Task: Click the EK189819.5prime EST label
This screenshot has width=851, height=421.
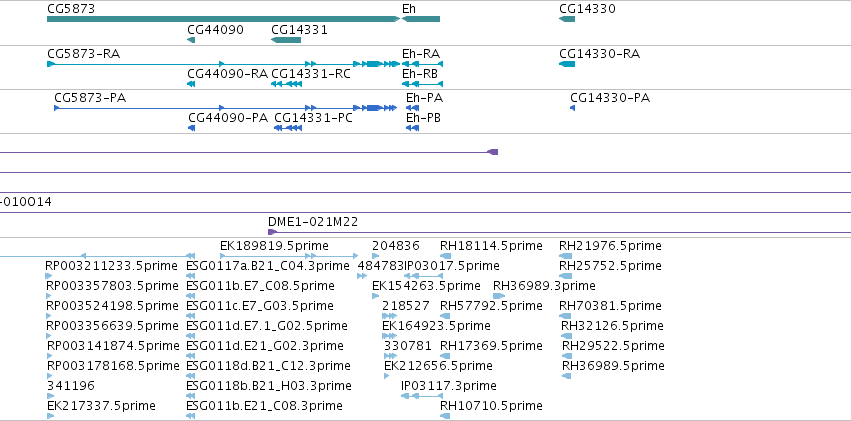Action: 274,246
